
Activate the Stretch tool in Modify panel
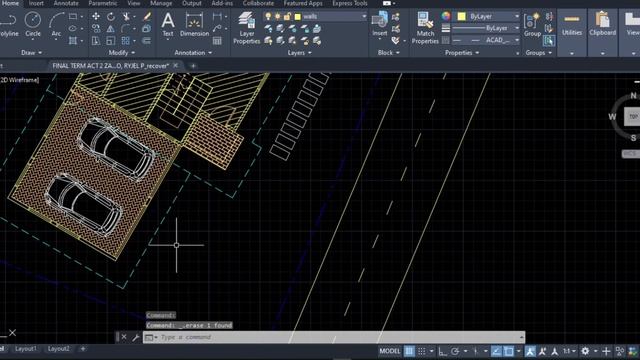(x=96, y=40)
